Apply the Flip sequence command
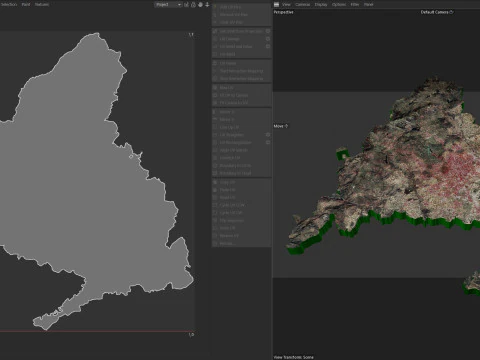The image size is (480, 360). coord(242,220)
